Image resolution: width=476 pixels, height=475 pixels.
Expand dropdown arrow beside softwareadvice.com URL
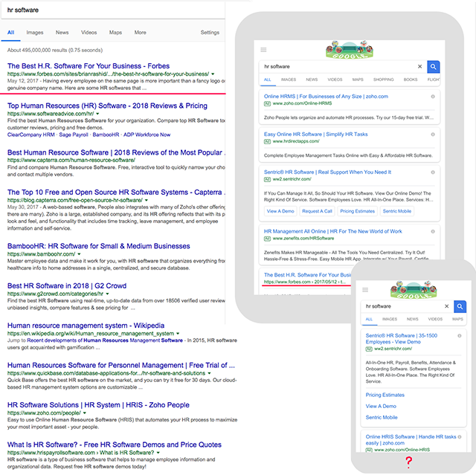click(97, 114)
